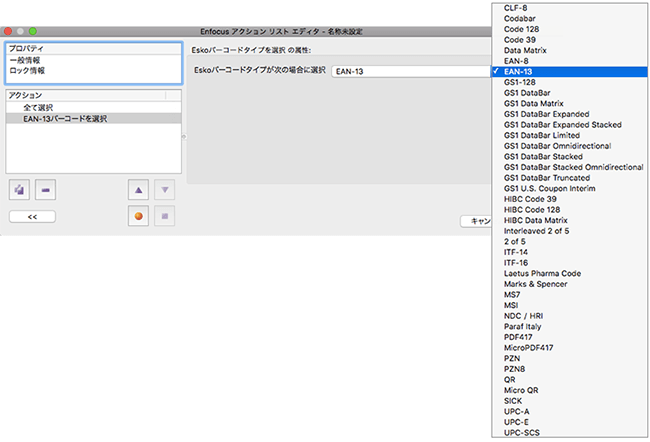
Task: Choose UPC-E barcode type
Action: coord(570,422)
